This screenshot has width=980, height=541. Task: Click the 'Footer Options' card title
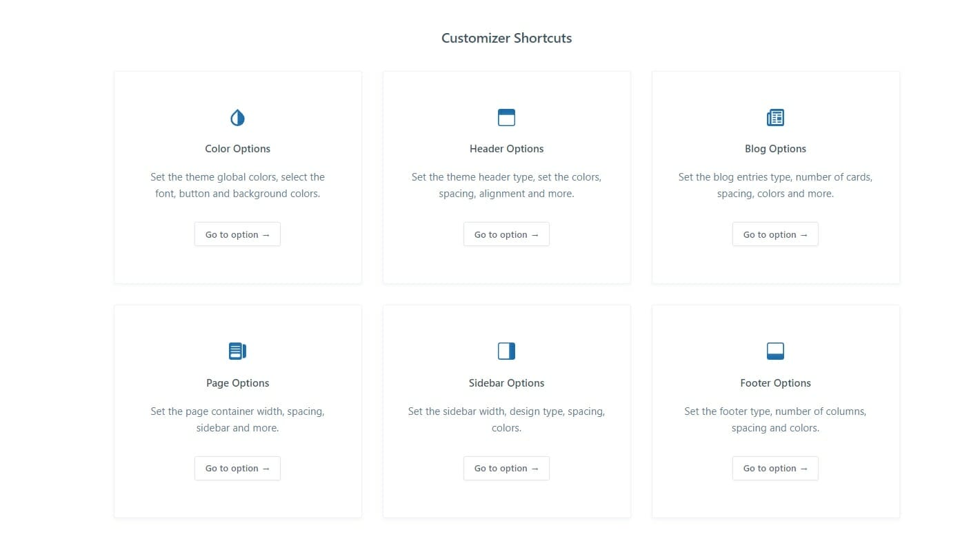pyautogui.click(x=775, y=383)
